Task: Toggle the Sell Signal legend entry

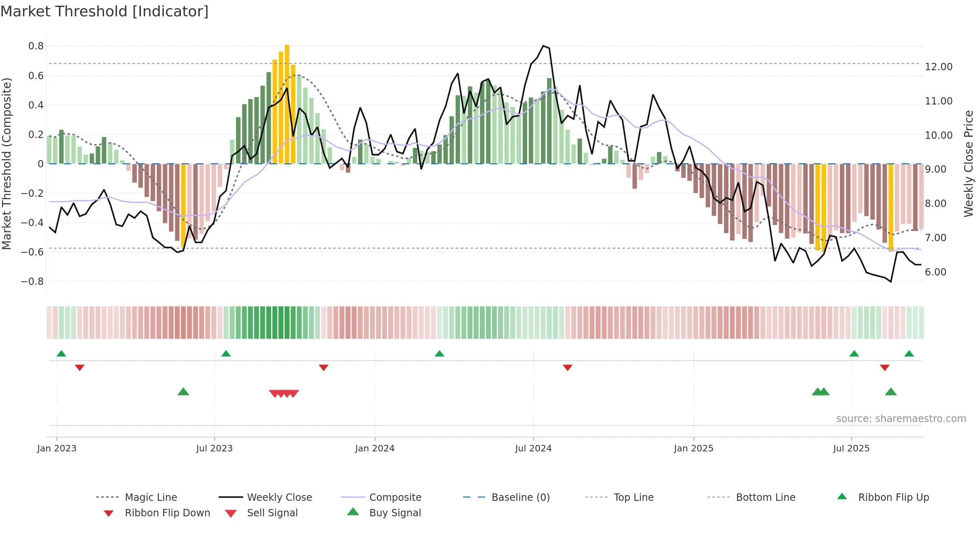Action: pos(261,513)
